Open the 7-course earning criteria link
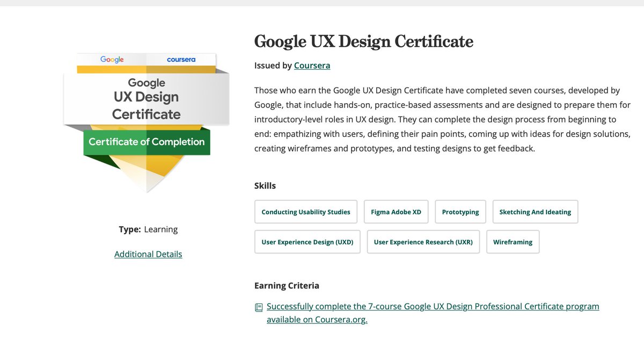644x347 pixels. tap(433, 313)
